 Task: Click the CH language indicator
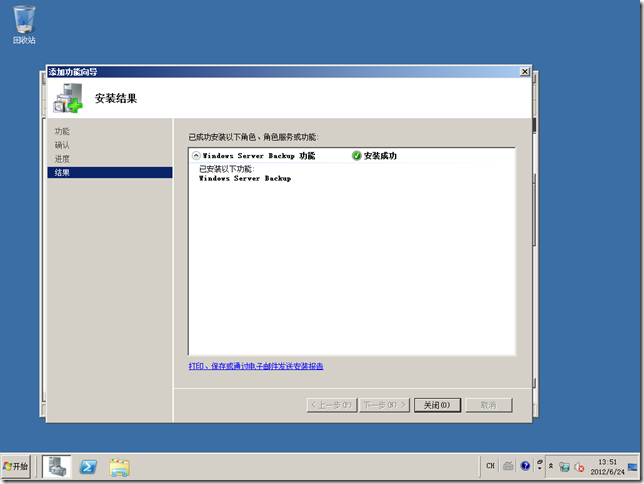point(490,466)
